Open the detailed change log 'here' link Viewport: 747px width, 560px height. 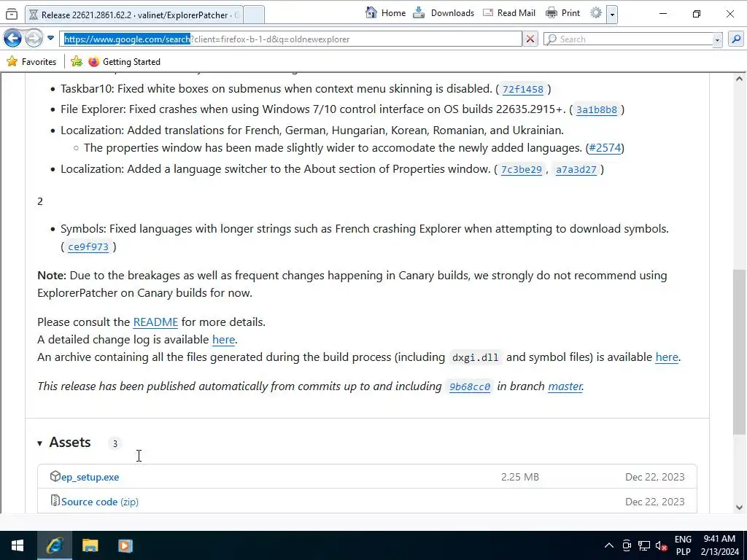click(223, 340)
